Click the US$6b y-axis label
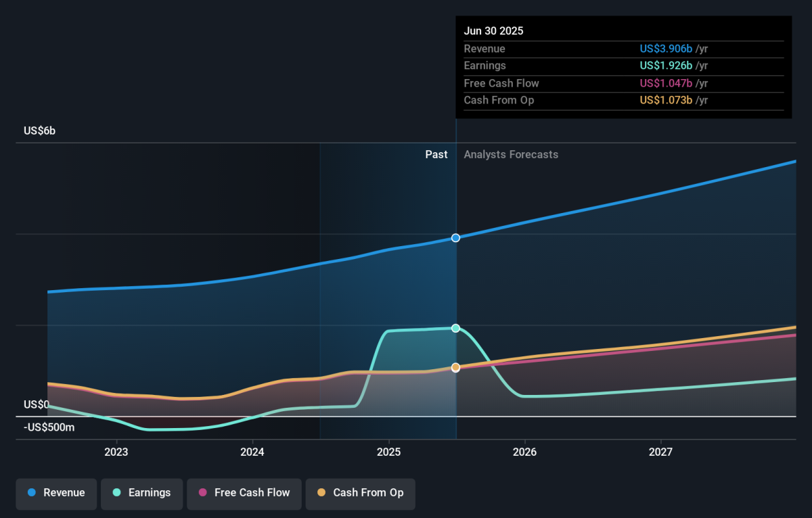The width and height of the screenshot is (812, 518). pyautogui.click(x=39, y=131)
